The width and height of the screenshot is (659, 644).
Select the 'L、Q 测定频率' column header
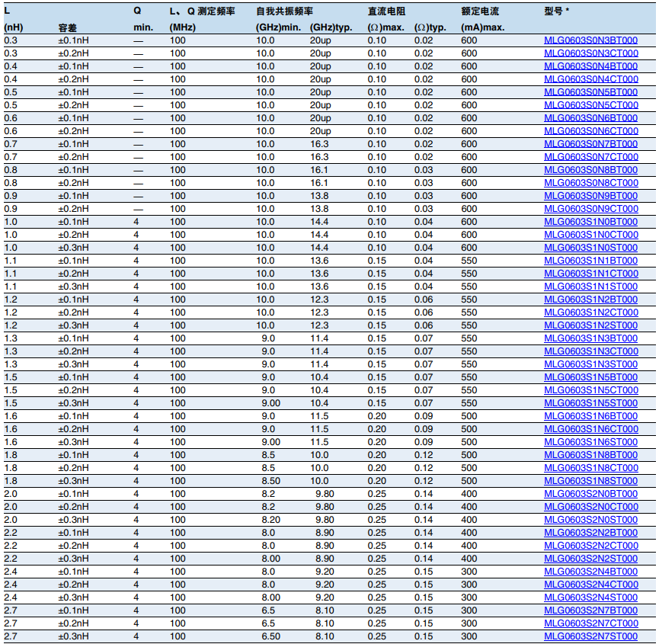[x=202, y=11]
